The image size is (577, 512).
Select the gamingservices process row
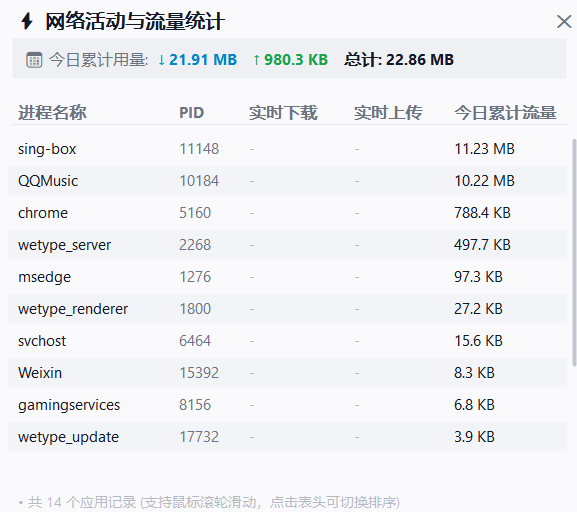pos(287,405)
